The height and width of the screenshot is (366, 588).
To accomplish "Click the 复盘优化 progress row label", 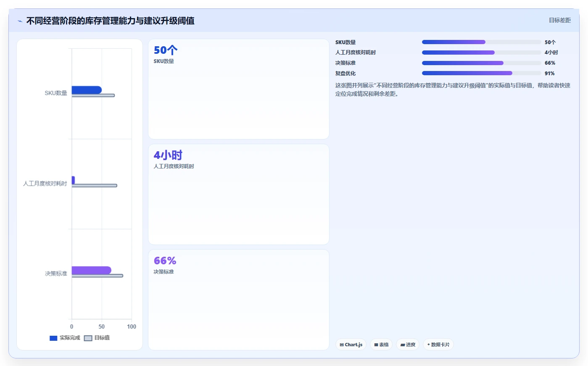I will (x=345, y=74).
